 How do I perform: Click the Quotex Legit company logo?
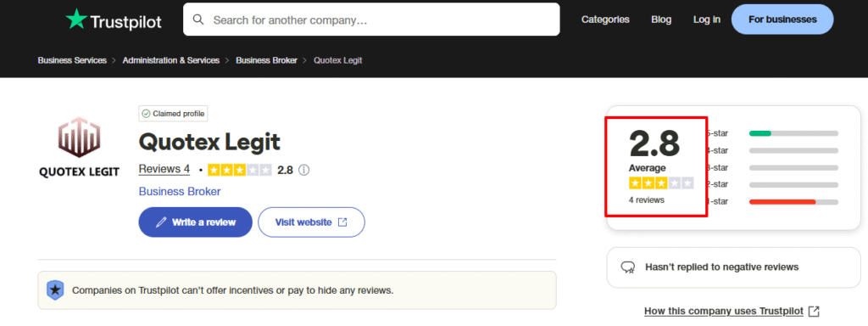click(x=79, y=147)
